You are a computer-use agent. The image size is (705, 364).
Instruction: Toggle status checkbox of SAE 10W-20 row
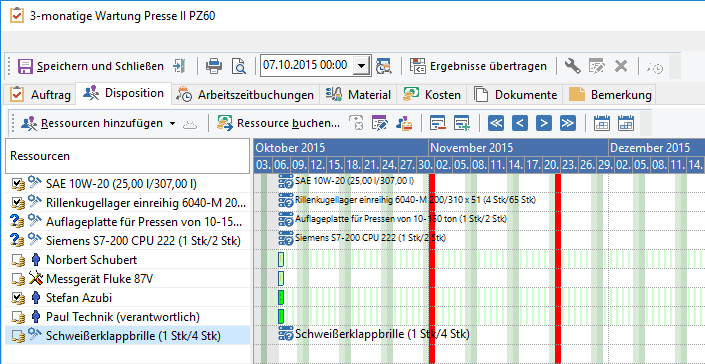pos(18,183)
